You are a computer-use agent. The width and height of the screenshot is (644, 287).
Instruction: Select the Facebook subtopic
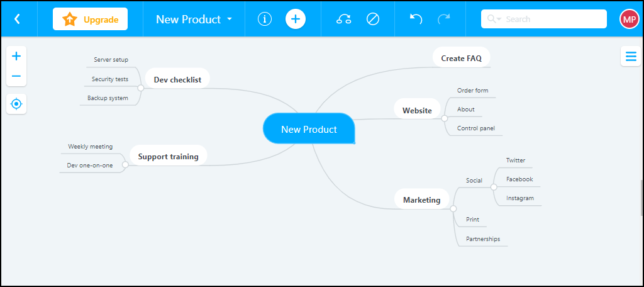click(x=519, y=179)
